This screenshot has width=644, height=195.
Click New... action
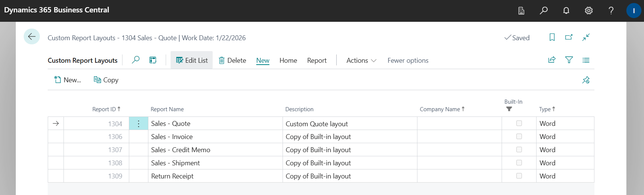click(68, 80)
